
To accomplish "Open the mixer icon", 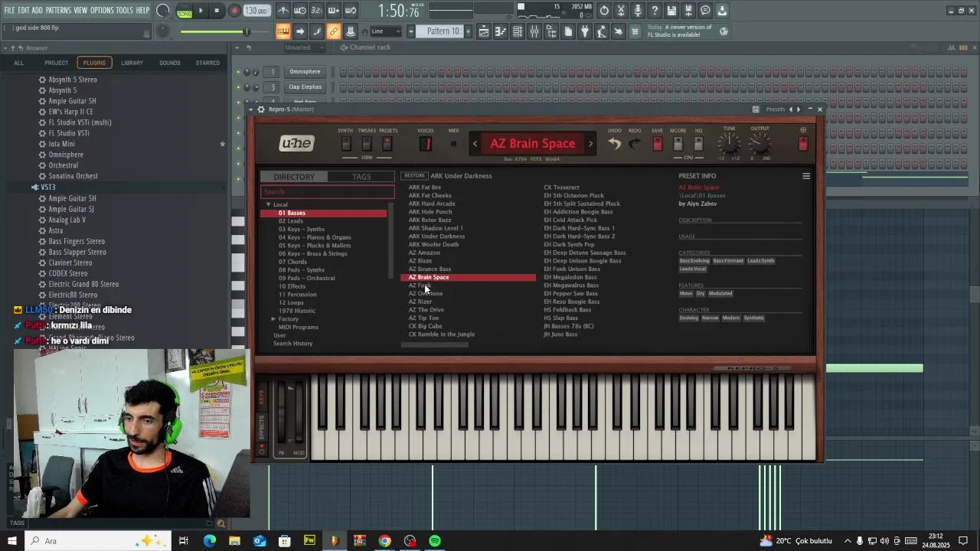I will coord(534,31).
